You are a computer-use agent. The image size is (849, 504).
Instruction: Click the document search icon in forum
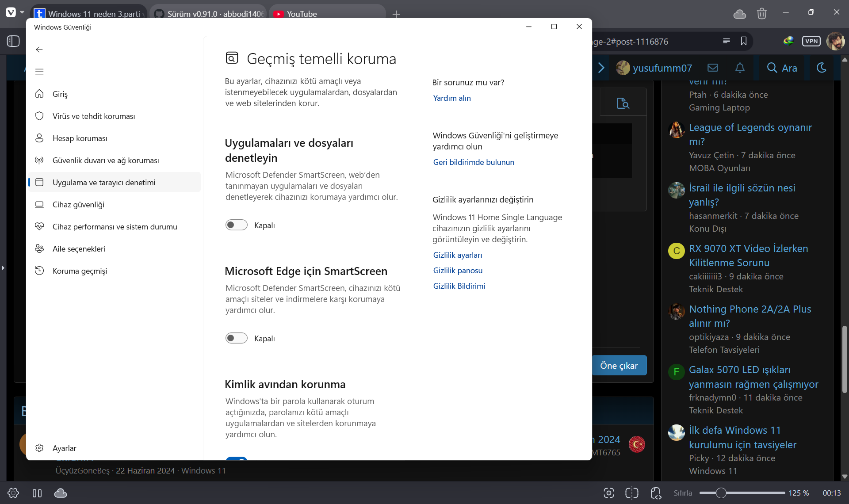pyautogui.click(x=623, y=103)
